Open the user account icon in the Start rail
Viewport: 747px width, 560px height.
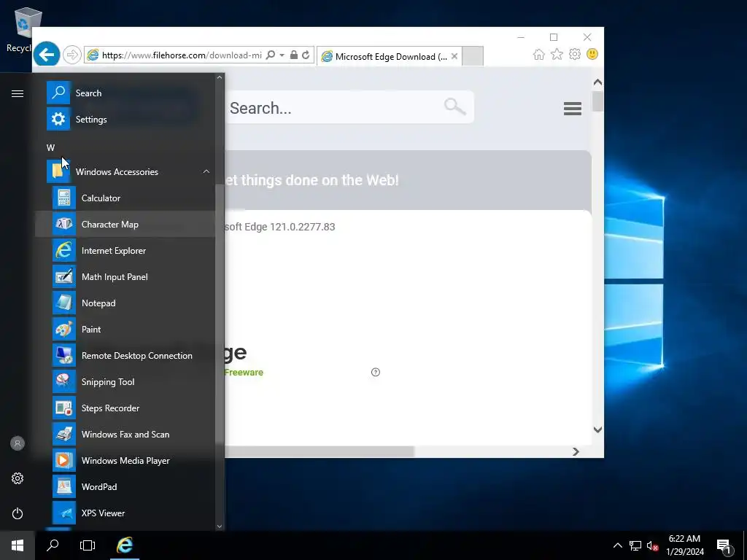pyautogui.click(x=18, y=443)
